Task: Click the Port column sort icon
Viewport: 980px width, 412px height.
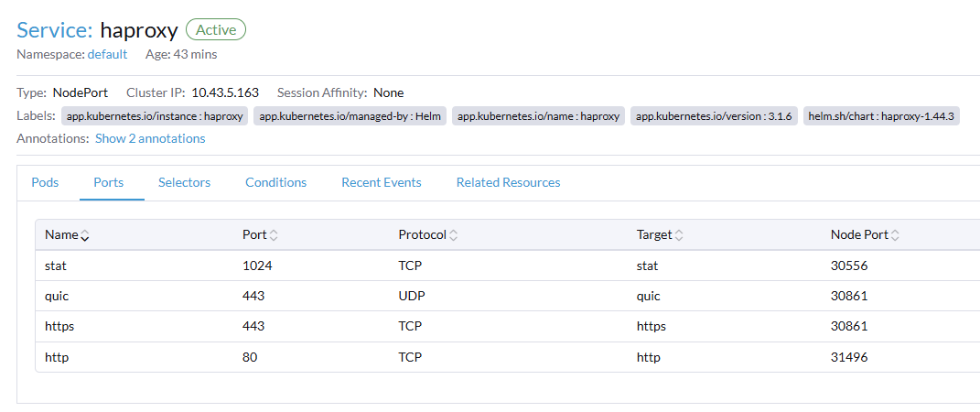Action: point(274,235)
